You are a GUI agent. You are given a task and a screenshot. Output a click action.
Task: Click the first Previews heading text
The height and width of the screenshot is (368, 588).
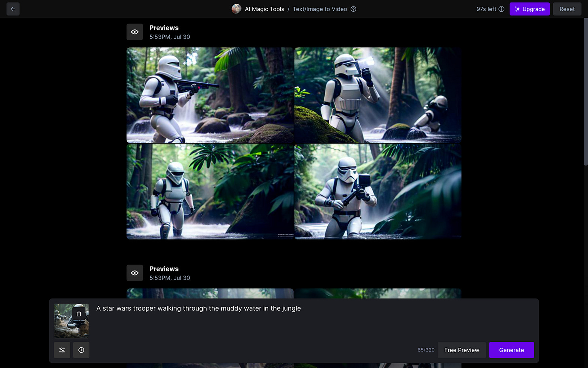coord(164,28)
